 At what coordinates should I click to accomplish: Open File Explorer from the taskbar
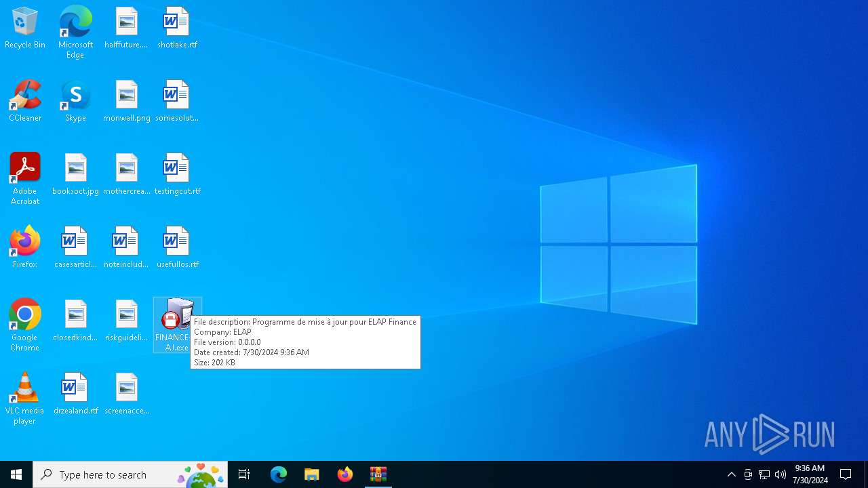[x=312, y=474]
